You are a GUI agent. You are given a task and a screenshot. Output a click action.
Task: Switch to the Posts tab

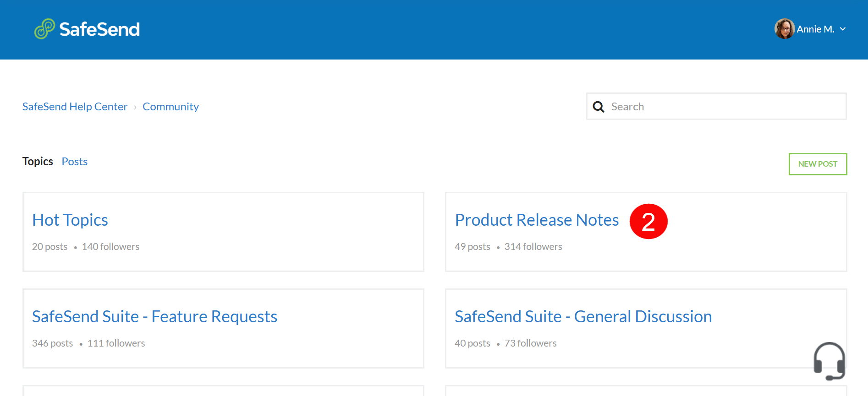(75, 162)
